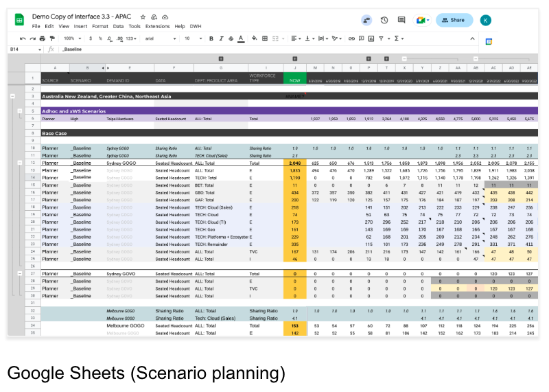The height and width of the screenshot is (392, 549).
Task: Open the Help menu
Action: 180,26
